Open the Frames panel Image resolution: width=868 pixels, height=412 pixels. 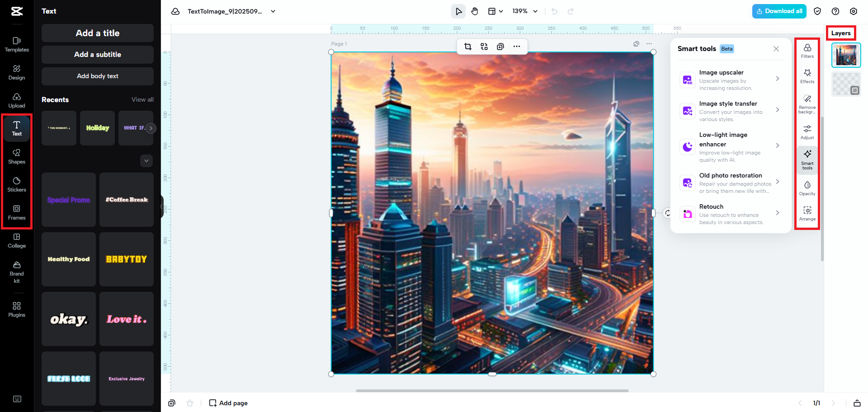17,212
